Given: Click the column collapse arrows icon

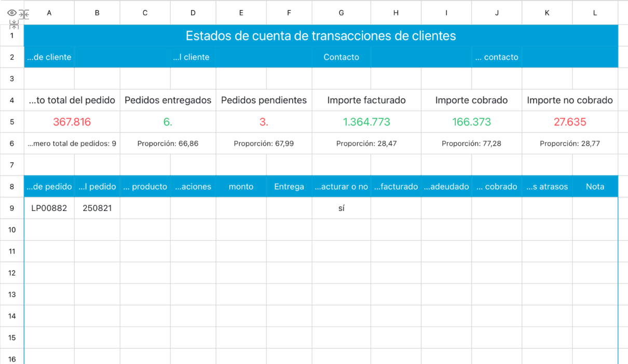Looking at the screenshot, I should coord(24,14).
